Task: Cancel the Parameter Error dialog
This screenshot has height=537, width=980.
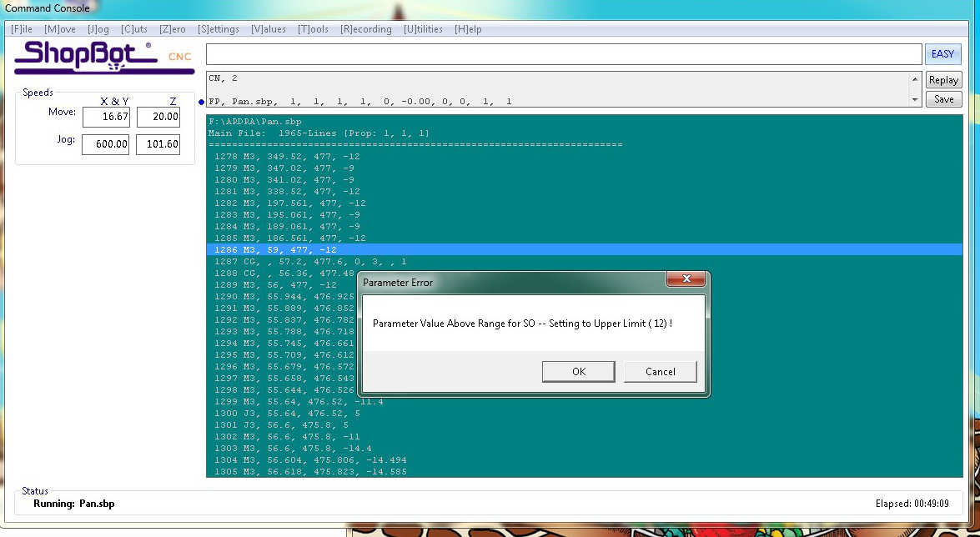Action: coord(660,371)
